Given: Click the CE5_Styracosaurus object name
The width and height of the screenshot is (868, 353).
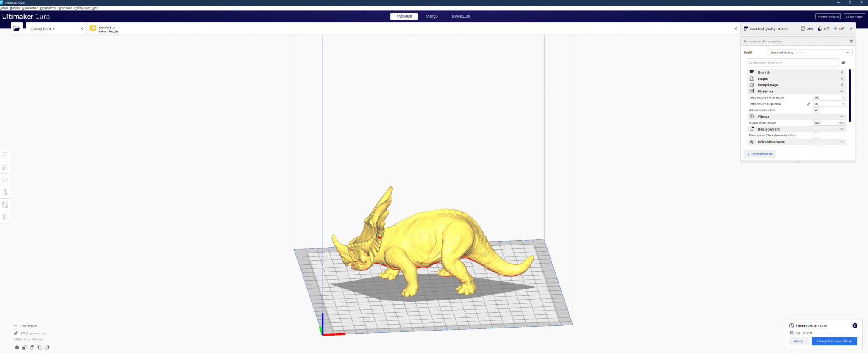Looking at the screenshot, I should 33,334.
